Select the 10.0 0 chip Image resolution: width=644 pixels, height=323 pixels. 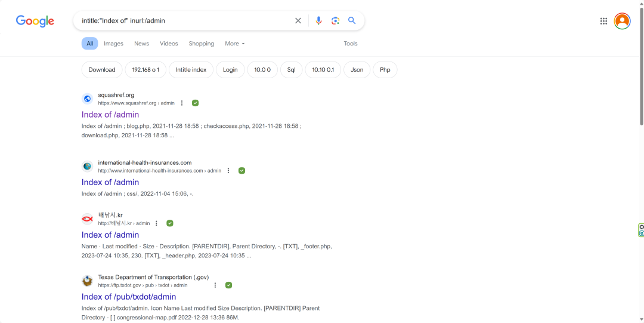pyautogui.click(x=262, y=69)
